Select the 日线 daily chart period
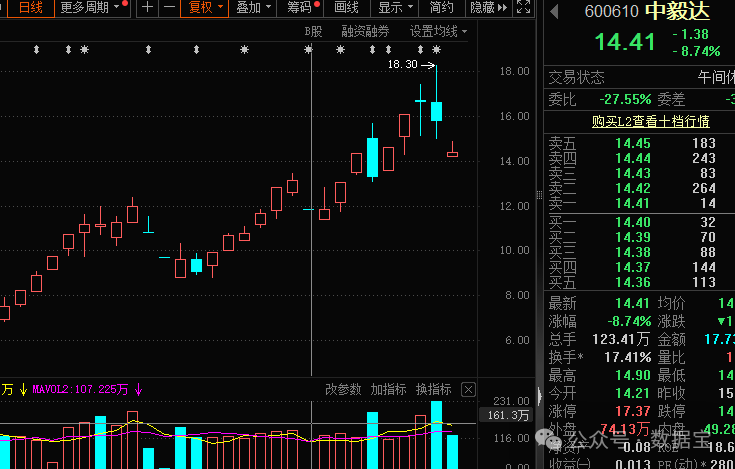Image resolution: width=735 pixels, height=469 pixels. pos(30,8)
